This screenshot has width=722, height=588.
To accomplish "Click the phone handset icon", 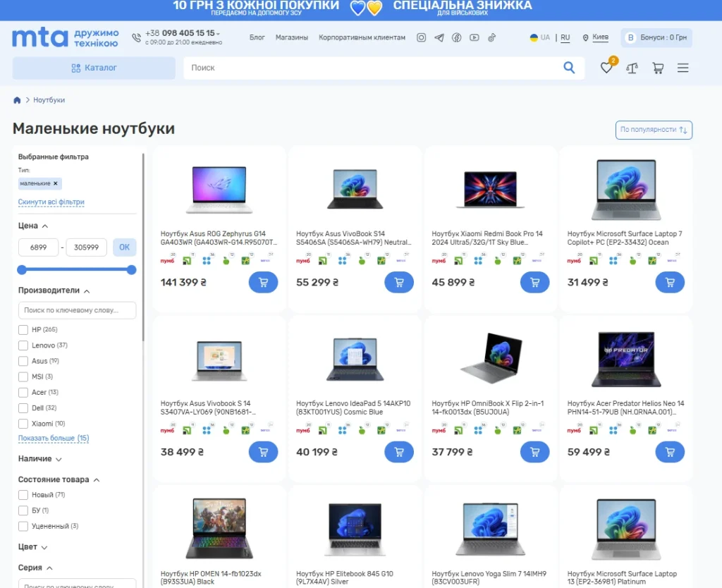I will click(x=136, y=38).
